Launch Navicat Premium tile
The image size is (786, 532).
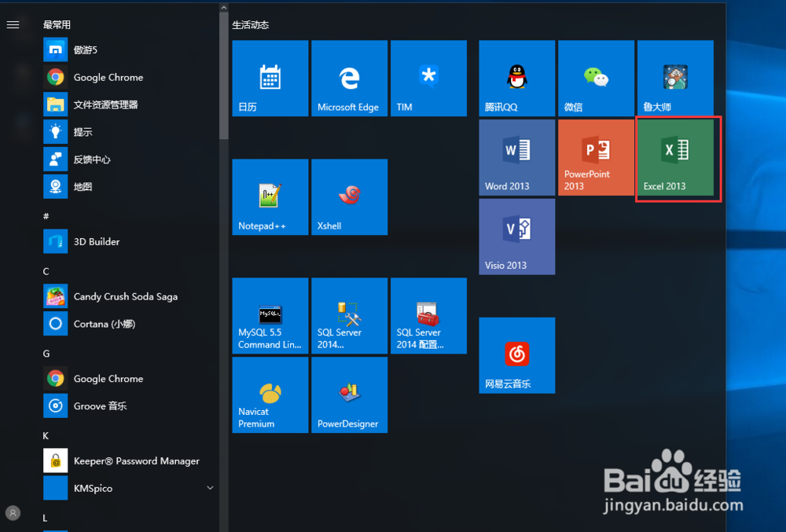(270, 394)
